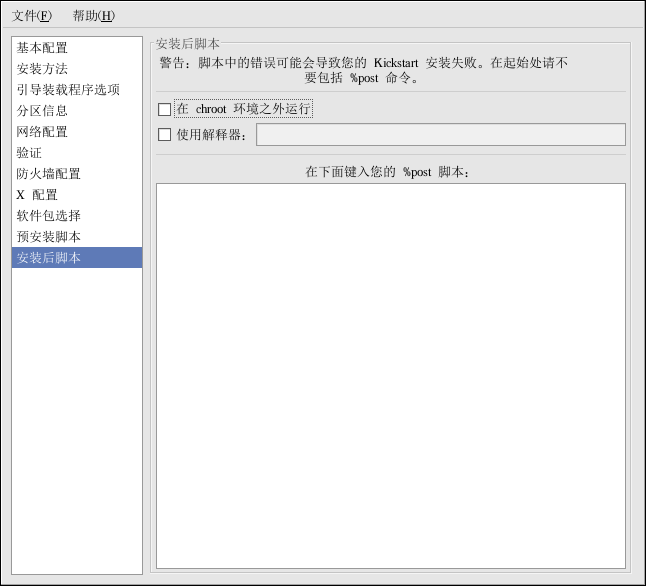Select 网络配置 from the sidebar
This screenshot has height=586, width=646.
pyautogui.click(x=42, y=132)
